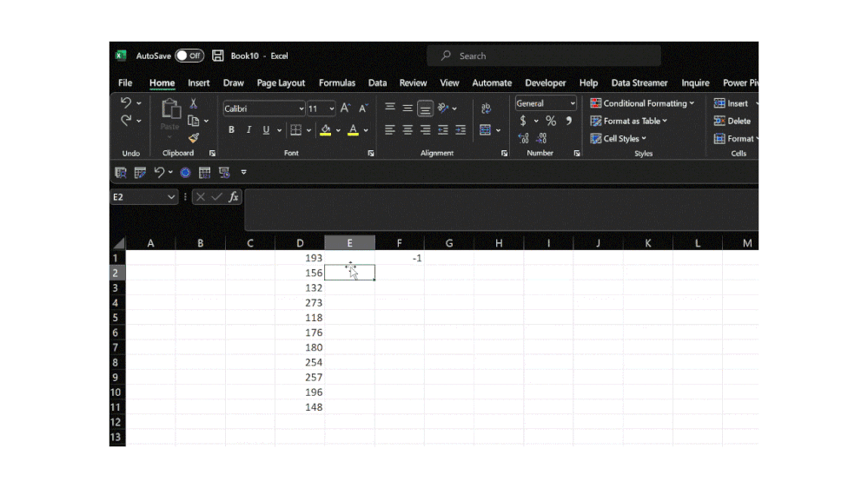Open the font size 11 dropdown
Viewport: 868px width, 488px height.
(332, 109)
